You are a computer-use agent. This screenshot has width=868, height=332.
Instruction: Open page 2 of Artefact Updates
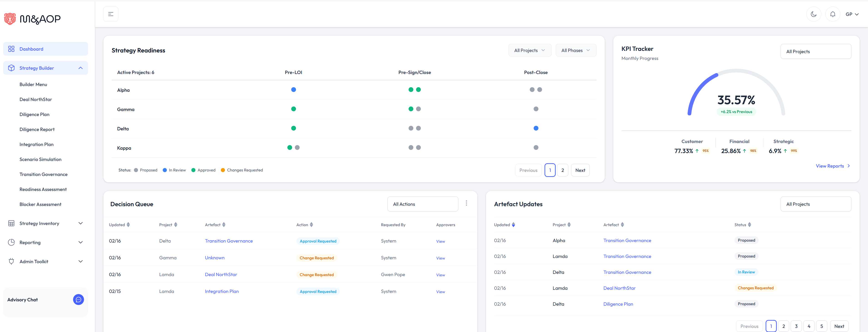click(x=784, y=326)
